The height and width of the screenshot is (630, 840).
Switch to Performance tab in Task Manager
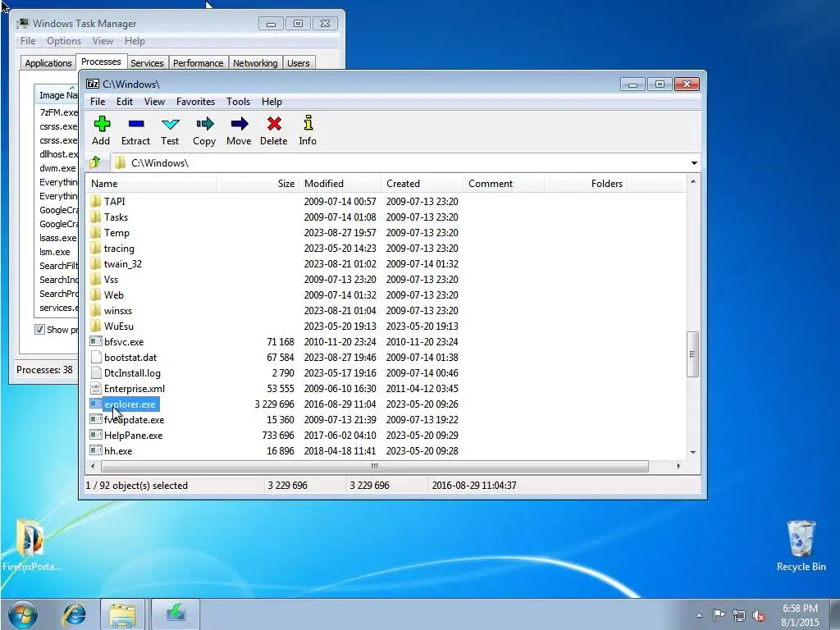click(x=199, y=63)
